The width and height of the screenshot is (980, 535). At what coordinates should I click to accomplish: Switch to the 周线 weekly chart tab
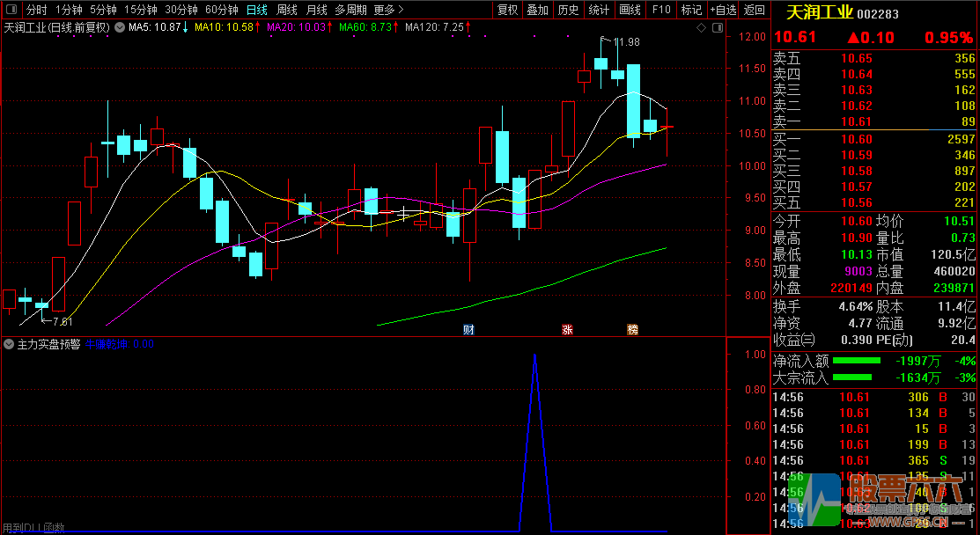point(286,10)
